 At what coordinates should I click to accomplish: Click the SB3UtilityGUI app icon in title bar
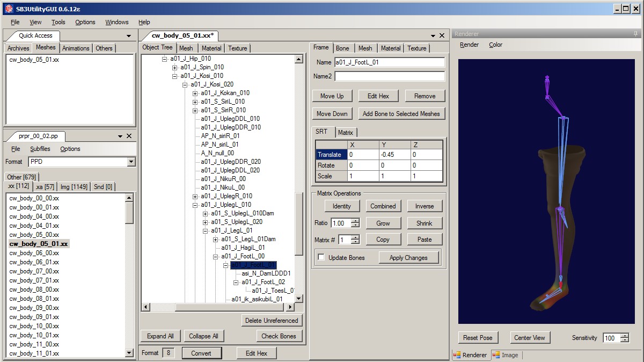[9, 9]
